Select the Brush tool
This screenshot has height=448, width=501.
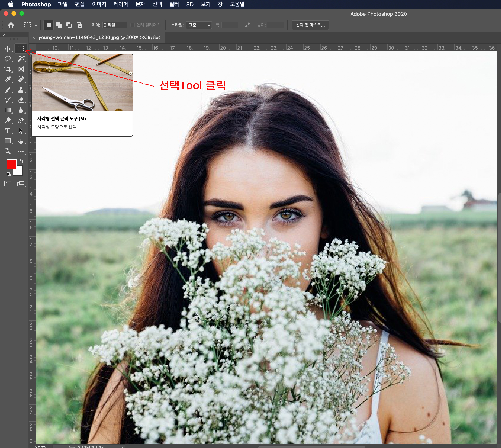point(8,90)
